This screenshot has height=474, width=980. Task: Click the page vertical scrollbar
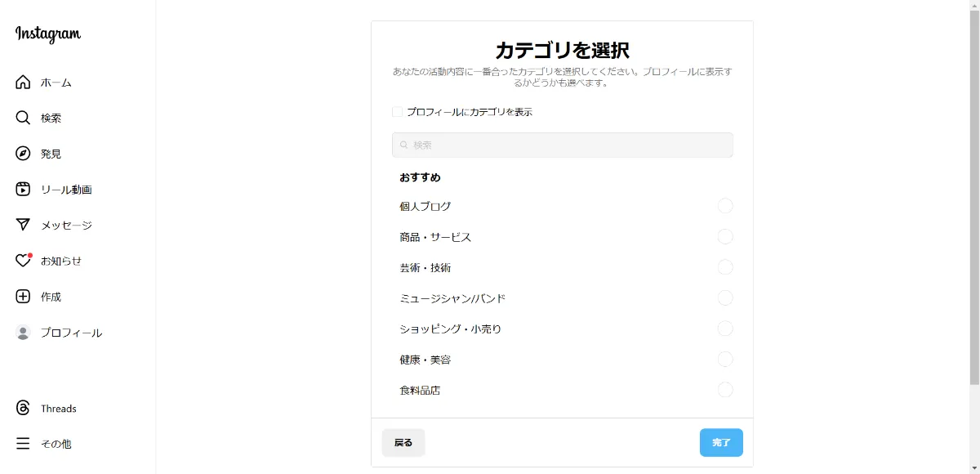click(x=974, y=196)
